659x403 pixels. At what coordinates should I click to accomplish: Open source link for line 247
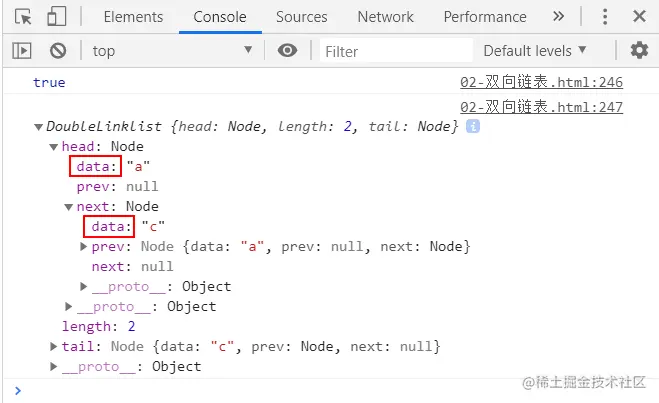click(x=541, y=107)
